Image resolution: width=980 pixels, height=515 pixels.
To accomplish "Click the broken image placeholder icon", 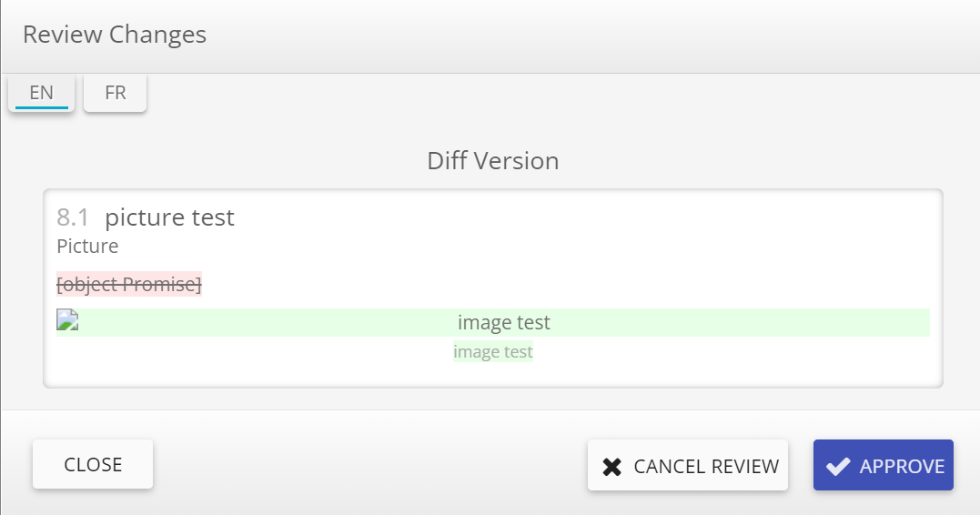I will 67,320.
